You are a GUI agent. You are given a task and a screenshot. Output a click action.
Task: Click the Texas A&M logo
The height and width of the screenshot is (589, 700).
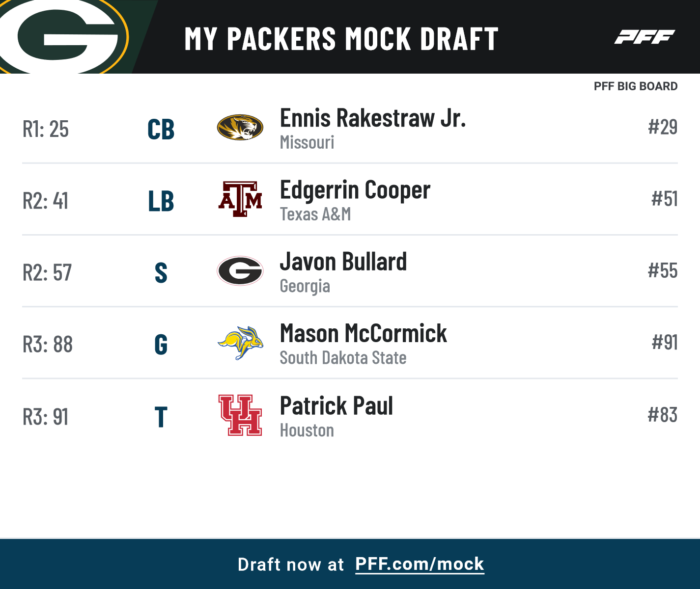pos(240,199)
